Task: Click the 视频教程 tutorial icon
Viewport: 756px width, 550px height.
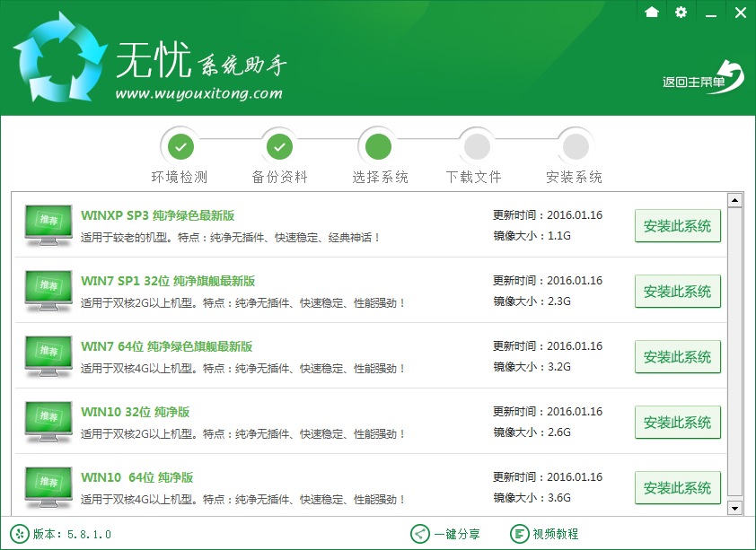Action: (x=519, y=534)
